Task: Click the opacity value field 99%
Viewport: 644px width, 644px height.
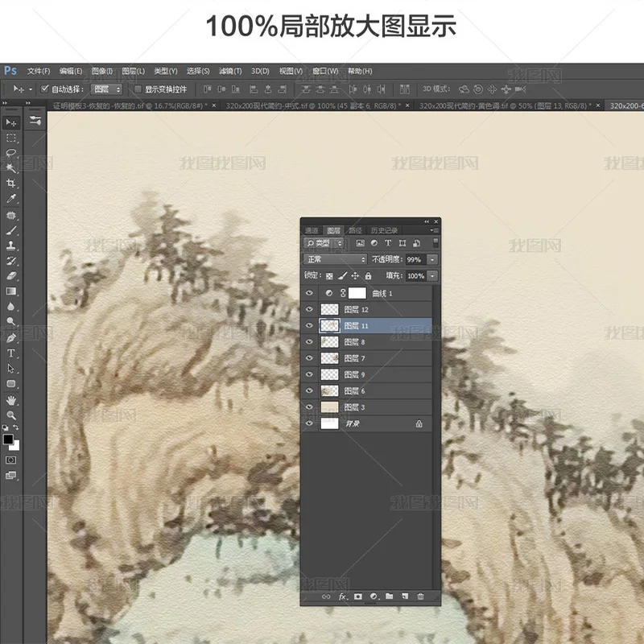Action: (x=415, y=259)
